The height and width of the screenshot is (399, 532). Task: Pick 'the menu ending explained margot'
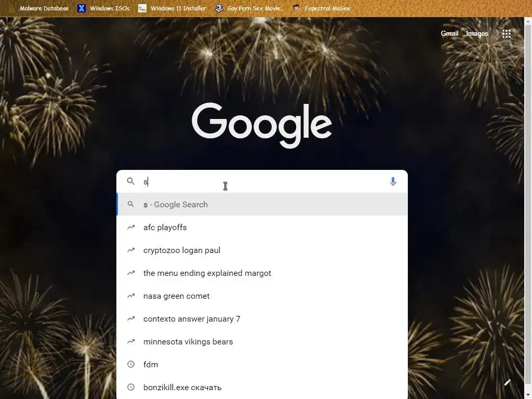click(262, 273)
